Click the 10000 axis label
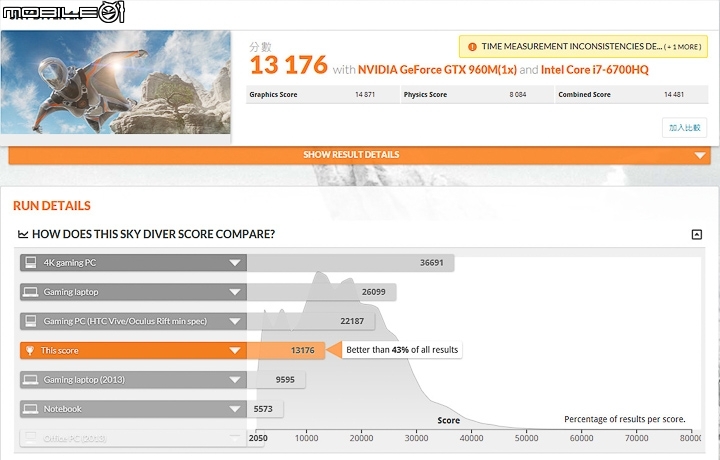Viewport: 720px width, 460px height. click(x=306, y=438)
